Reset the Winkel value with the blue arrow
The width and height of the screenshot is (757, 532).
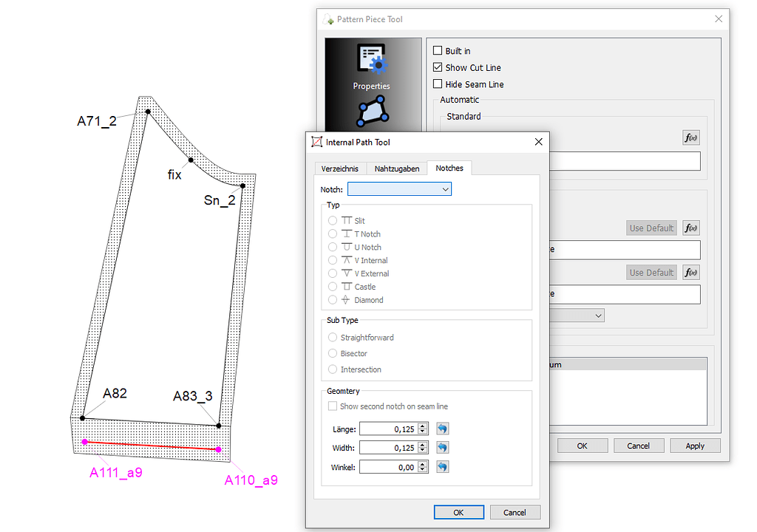(442, 466)
